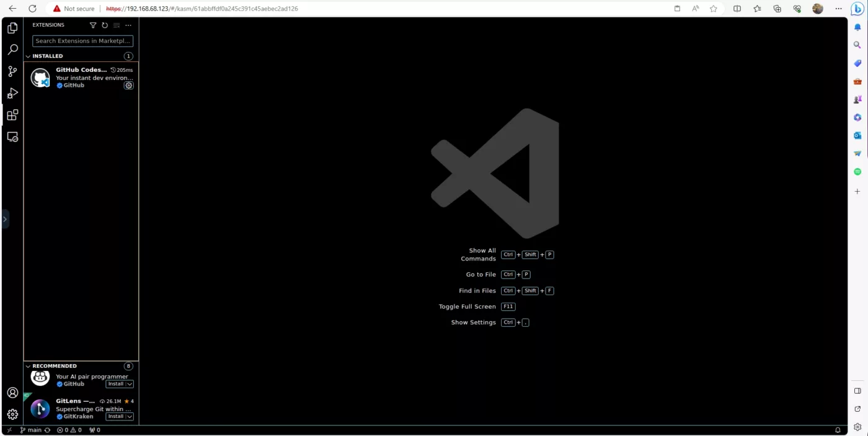Open the Run and Debug view
This screenshot has height=436, width=868.
click(x=12, y=93)
